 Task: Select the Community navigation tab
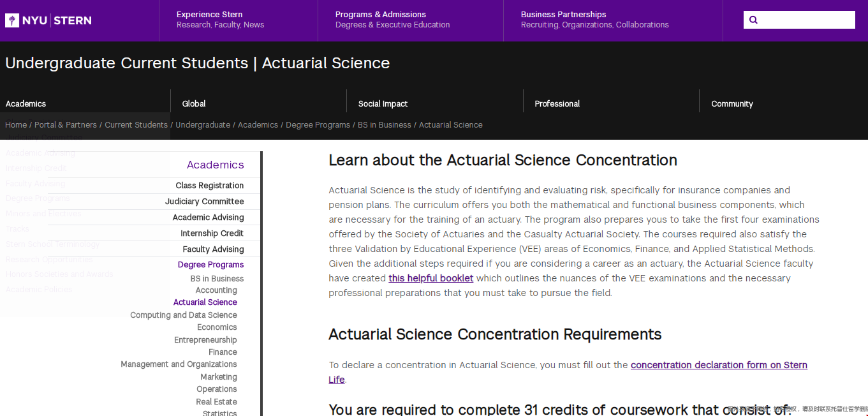(x=732, y=103)
